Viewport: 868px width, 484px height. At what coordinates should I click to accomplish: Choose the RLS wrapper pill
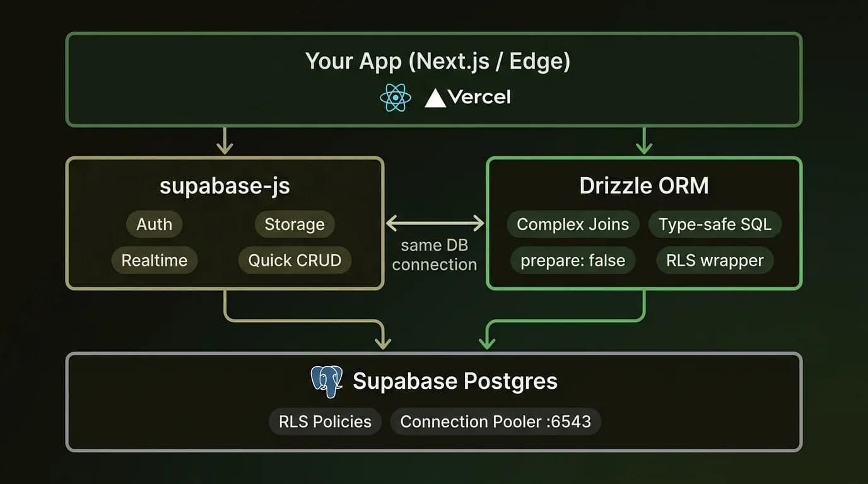(x=715, y=260)
